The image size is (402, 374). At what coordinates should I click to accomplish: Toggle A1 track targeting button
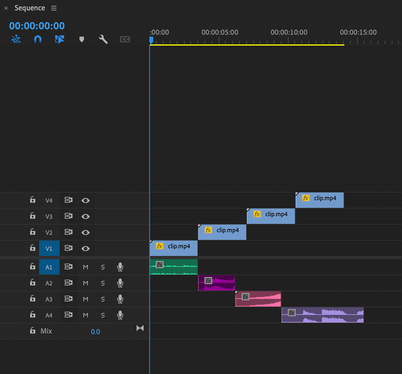coord(49,267)
